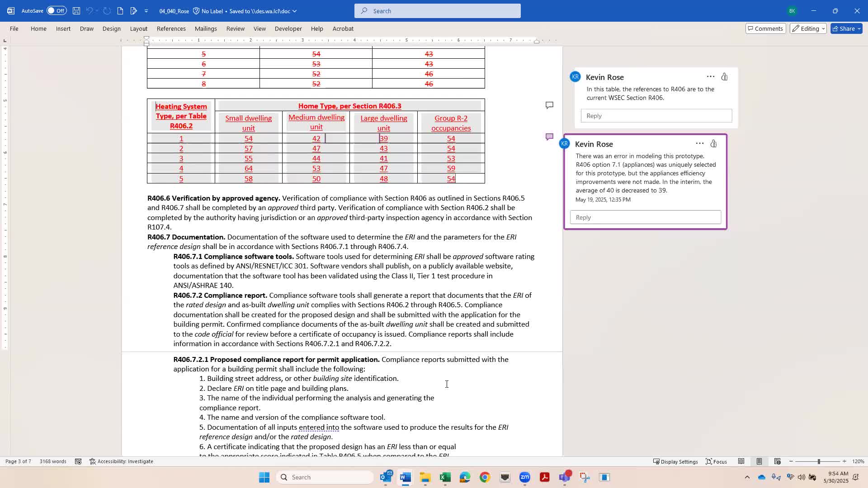Switch to the Review tab
Image resolution: width=868 pixels, height=488 pixels.
click(236, 28)
